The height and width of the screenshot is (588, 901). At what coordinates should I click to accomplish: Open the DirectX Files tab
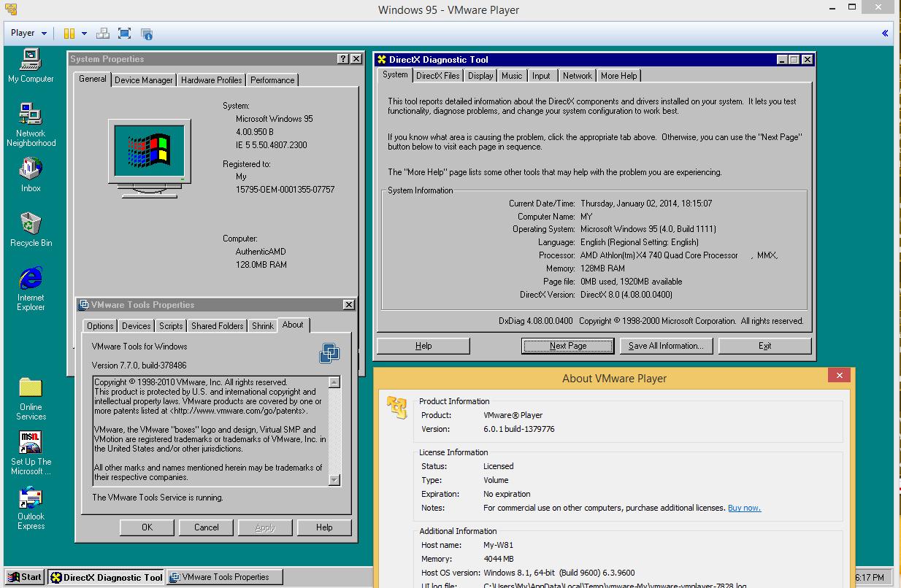pyautogui.click(x=438, y=76)
